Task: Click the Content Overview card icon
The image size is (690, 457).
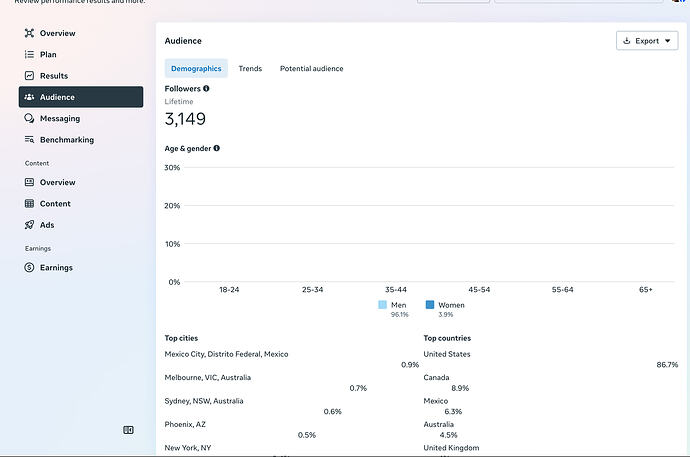Action: (29, 182)
